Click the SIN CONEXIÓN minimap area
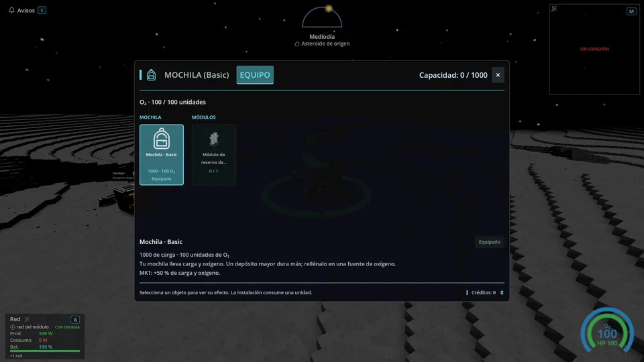 pyautogui.click(x=594, y=49)
